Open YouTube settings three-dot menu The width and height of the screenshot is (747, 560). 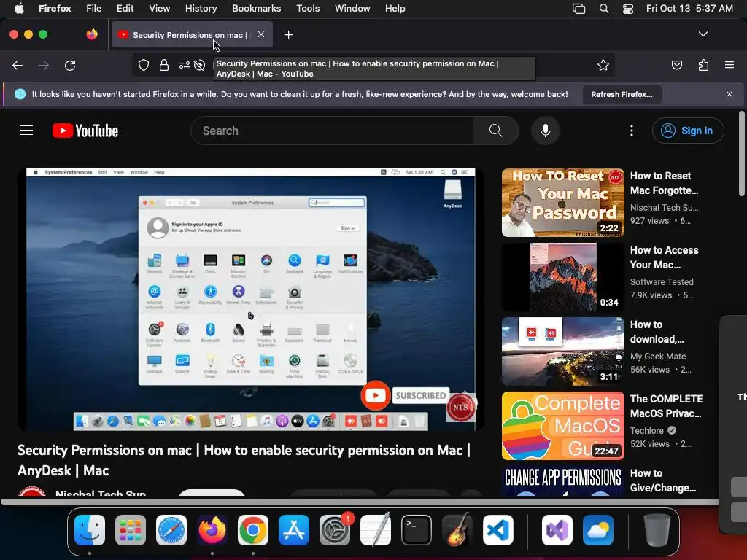(x=632, y=131)
